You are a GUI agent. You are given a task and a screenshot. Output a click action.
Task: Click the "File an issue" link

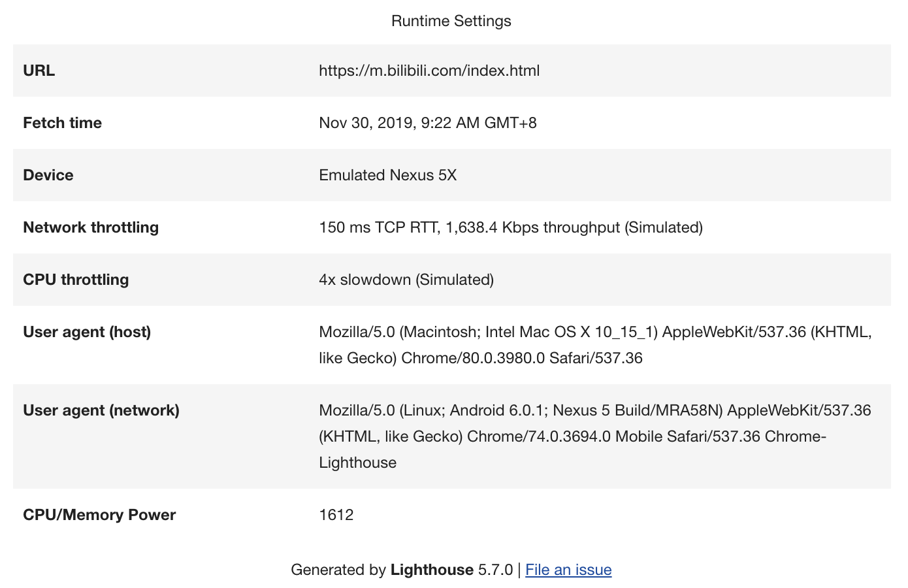pyautogui.click(x=568, y=570)
